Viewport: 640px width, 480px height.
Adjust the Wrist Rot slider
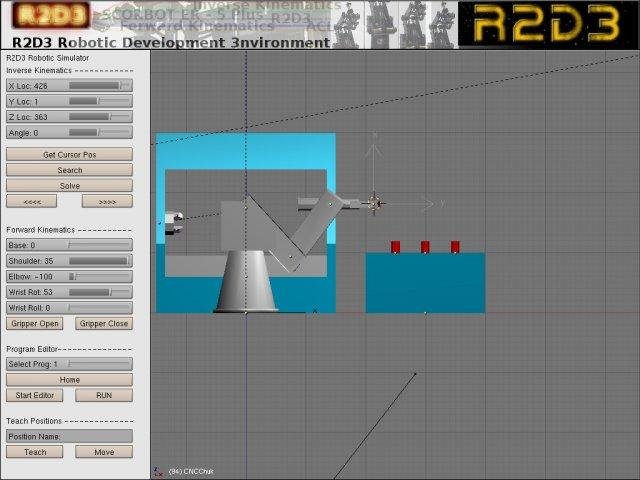[69, 292]
